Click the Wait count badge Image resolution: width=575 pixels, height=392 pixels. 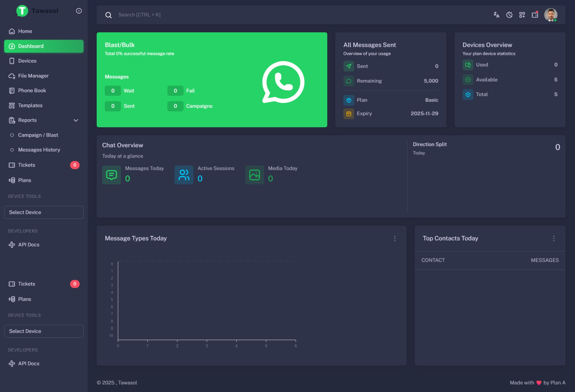click(x=113, y=91)
